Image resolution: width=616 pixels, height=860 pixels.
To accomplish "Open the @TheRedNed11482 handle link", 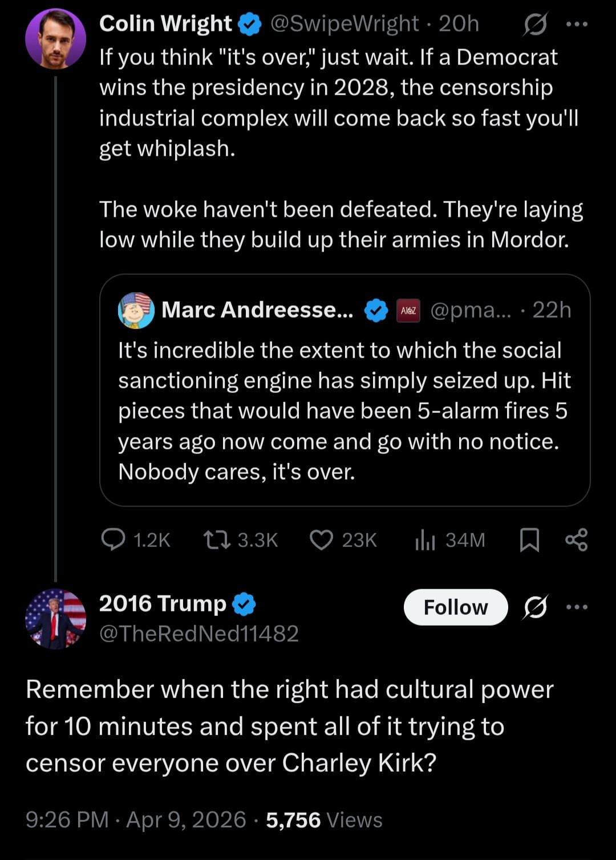I will coord(199,634).
